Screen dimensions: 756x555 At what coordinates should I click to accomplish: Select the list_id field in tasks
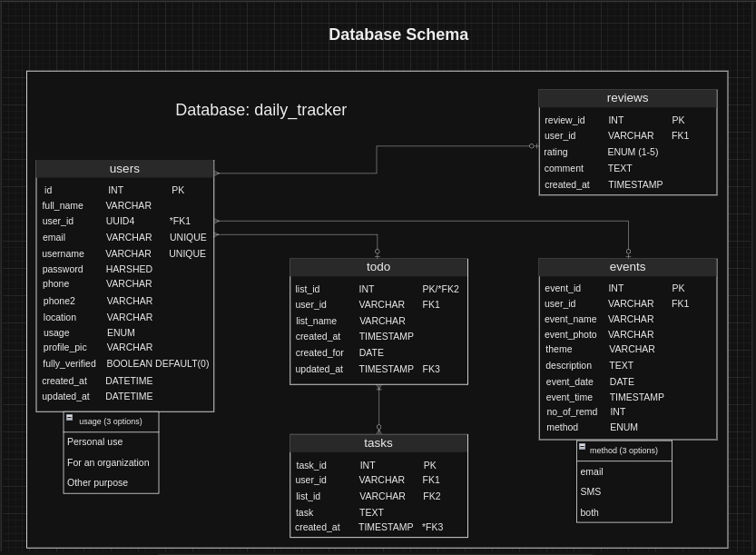click(308, 496)
